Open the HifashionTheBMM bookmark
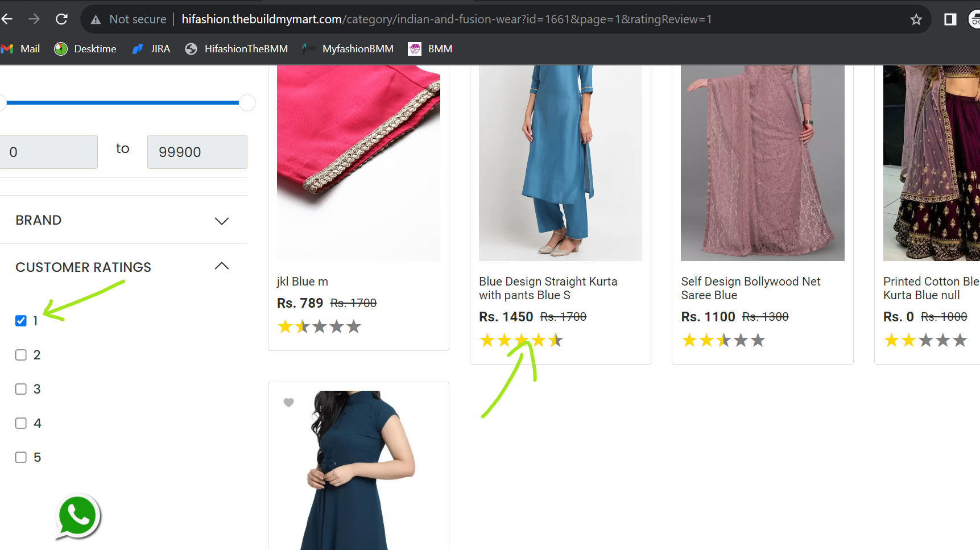The image size is (980, 550). tap(237, 49)
